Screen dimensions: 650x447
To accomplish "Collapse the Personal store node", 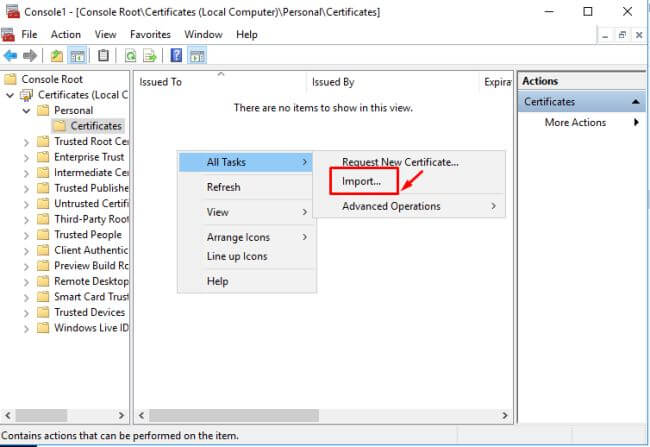I will click(x=26, y=111).
